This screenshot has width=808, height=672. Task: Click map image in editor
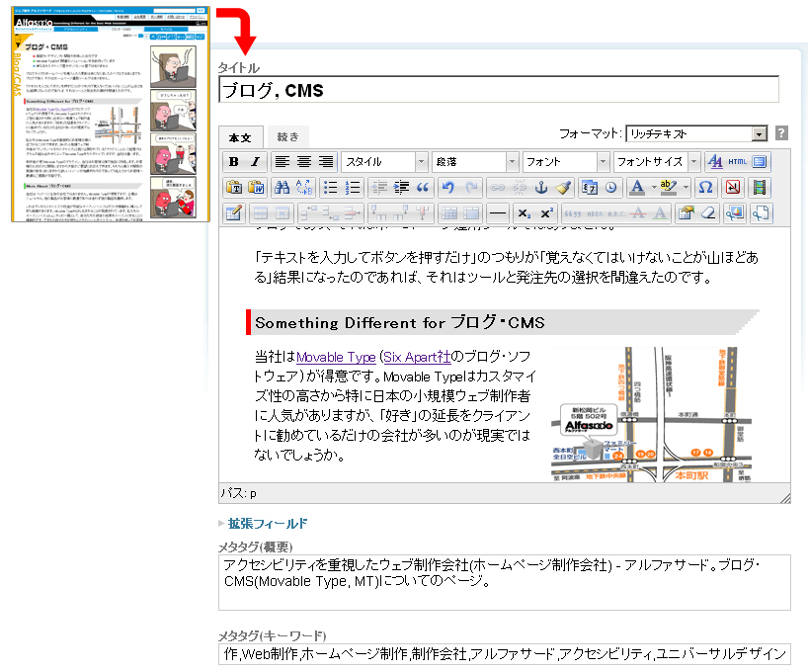click(651, 414)
